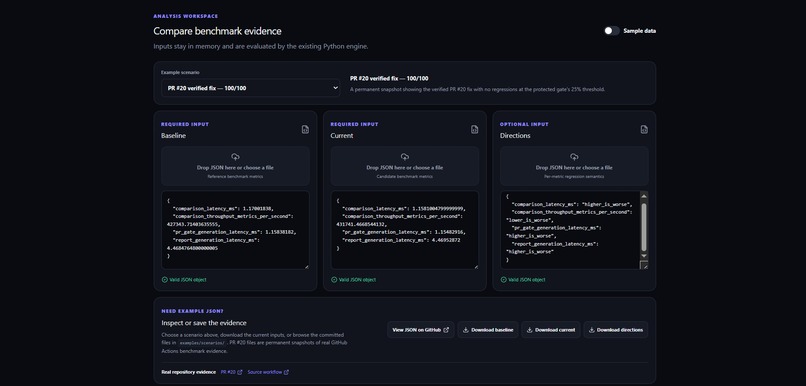This screenshot has height=386, width=806.
Task: Click the Directions valid JSON check icon
Action: click(503, 280)
